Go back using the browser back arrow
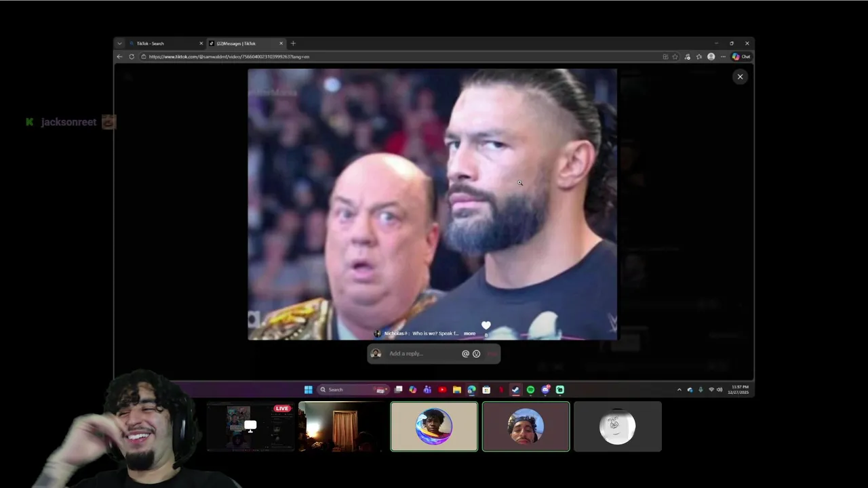Image resolution: width=868 pixels, height=488 pixels. [x=120, y=57]
